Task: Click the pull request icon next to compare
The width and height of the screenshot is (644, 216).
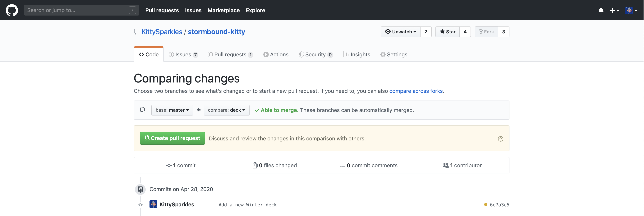Action: pyautogui.click(x=143, y=110)
